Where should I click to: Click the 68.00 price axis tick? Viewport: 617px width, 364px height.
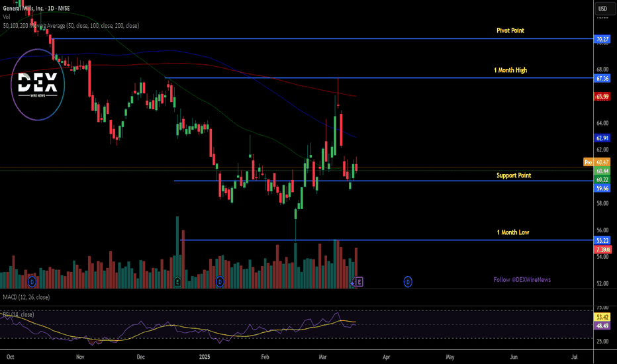point(602,69)
